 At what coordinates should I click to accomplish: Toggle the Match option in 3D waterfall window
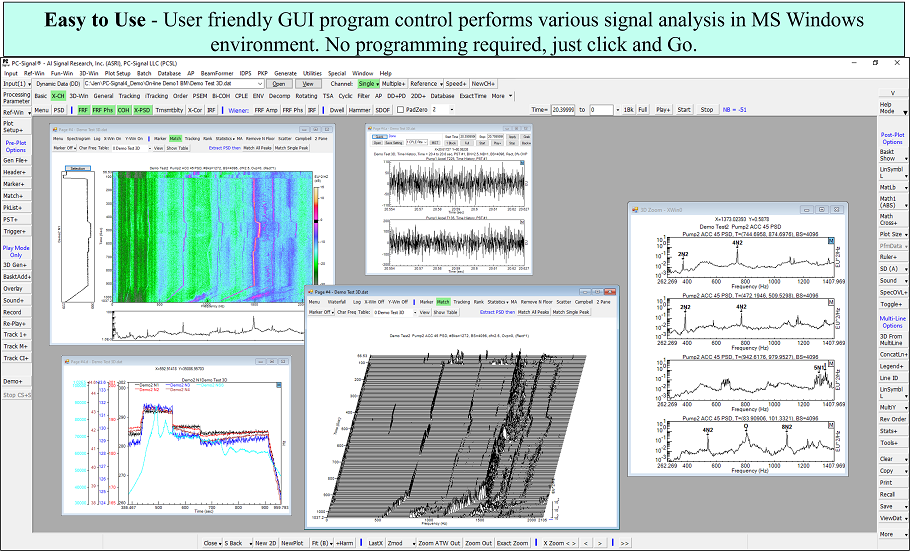[442, 301]
